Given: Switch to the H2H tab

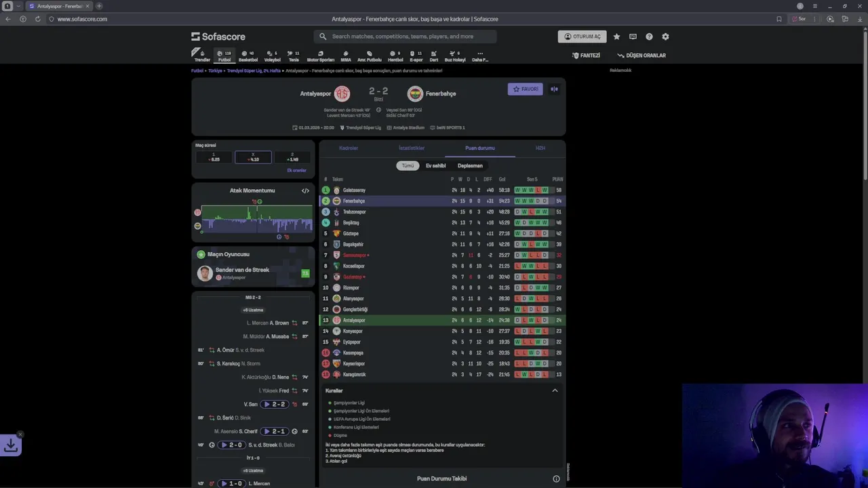Looking at the screenshot, I should 540,148.
